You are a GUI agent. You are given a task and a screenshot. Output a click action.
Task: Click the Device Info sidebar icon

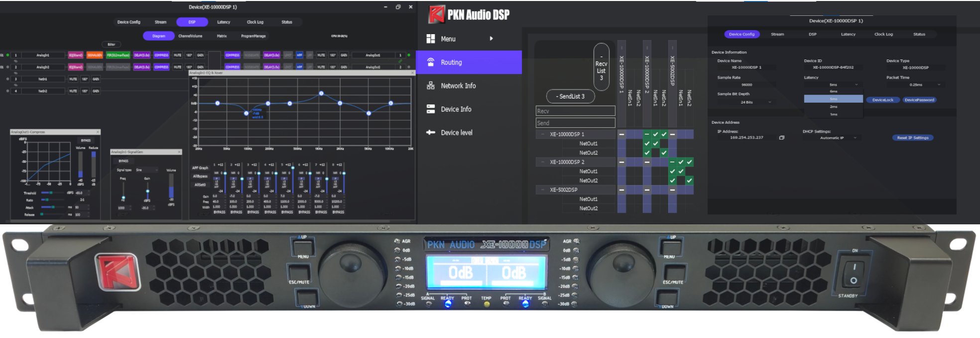(431, 109)
